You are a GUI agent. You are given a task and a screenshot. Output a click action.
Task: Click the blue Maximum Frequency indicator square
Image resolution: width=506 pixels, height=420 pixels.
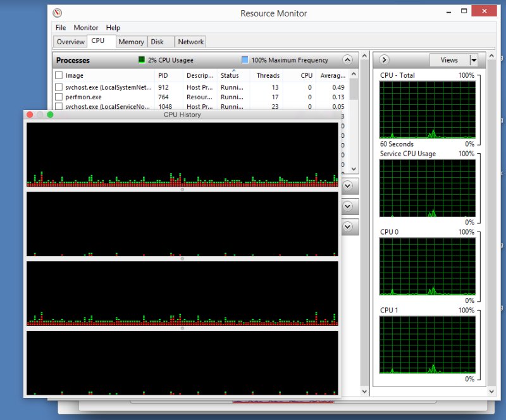click(245, 60)
